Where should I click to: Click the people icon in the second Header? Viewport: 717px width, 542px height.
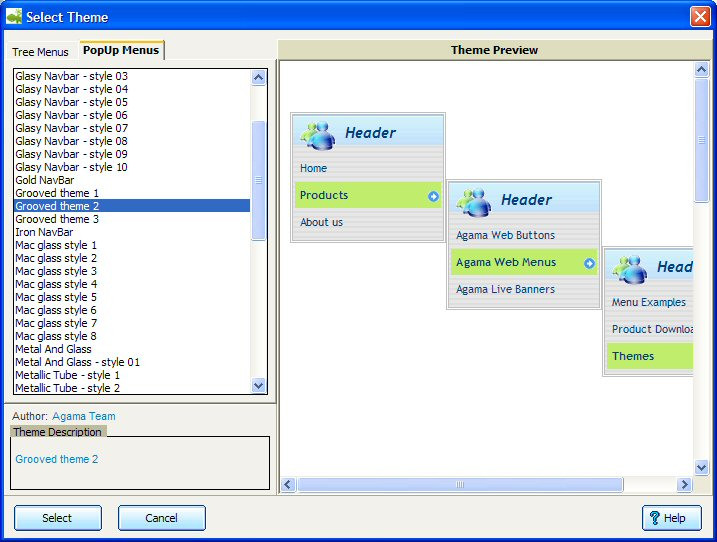click(x=474, y=202)
